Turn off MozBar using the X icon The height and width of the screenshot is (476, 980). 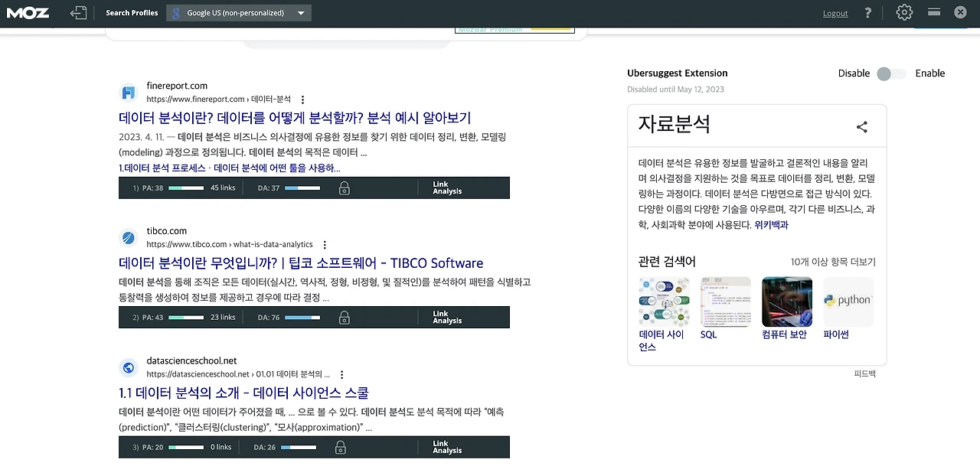click(960, 12)
